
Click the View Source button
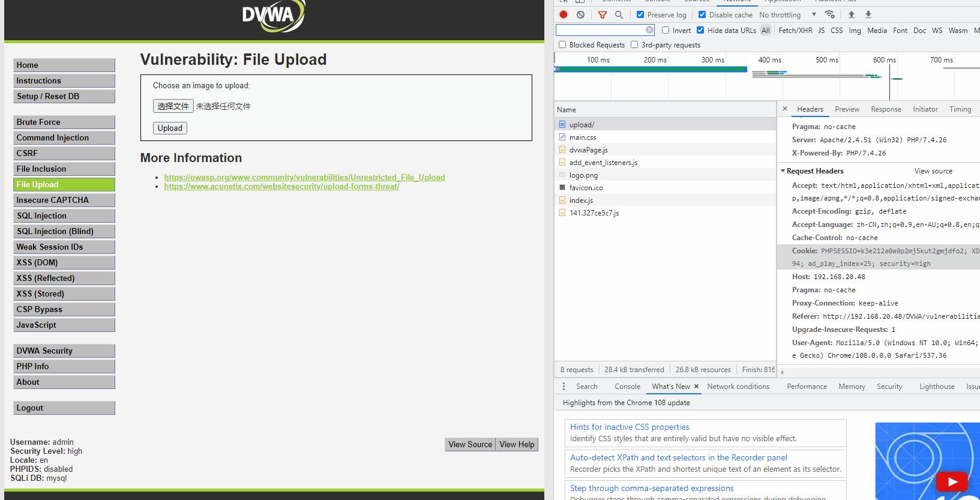(470, 444)
